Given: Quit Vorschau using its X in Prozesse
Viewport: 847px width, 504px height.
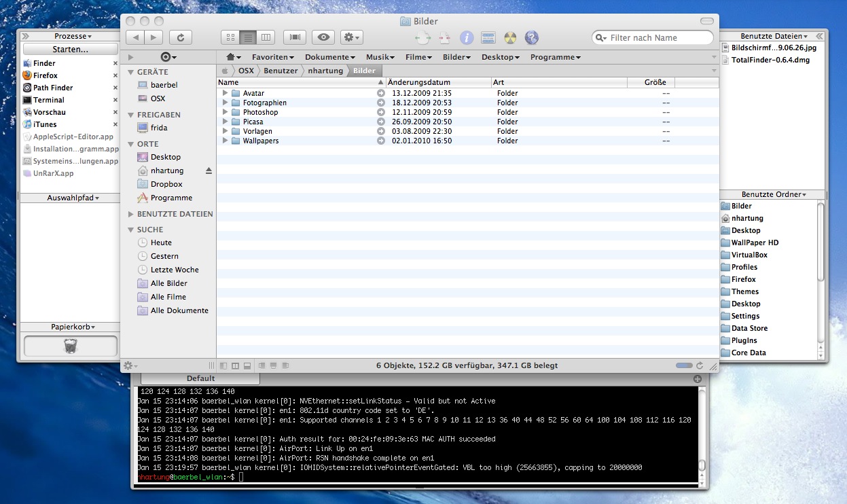Looking at the screenshot, I should [115, 112].
